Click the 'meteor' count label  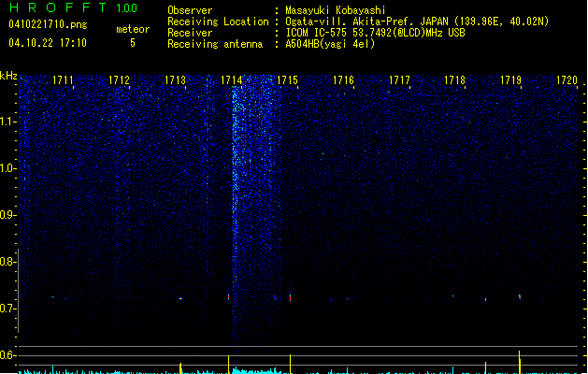click(x=133, y=29)
